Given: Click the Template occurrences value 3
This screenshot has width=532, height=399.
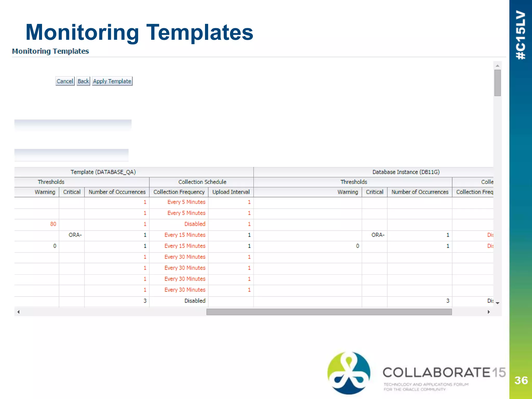Looking at the screenshot, I should (x=145, y=301).
